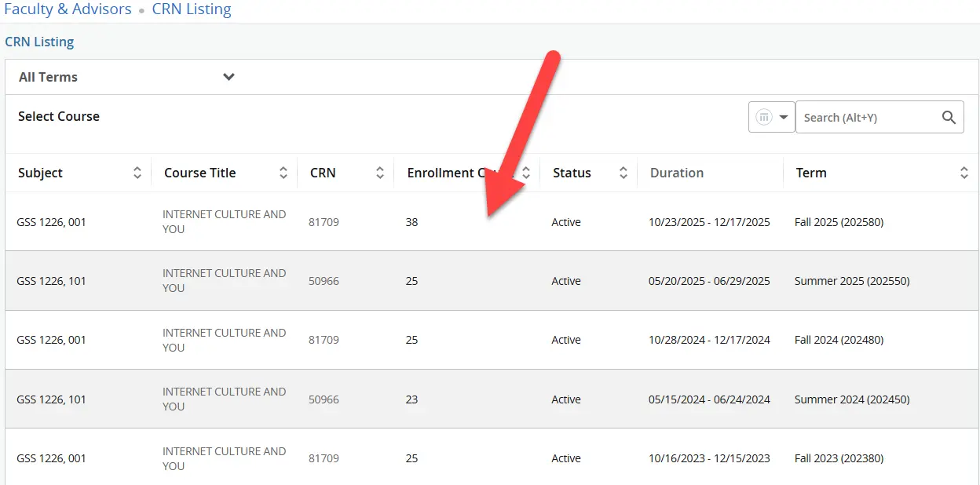
Task: Sort the Subject column using its arrows
Action: (x=138, y=172)
